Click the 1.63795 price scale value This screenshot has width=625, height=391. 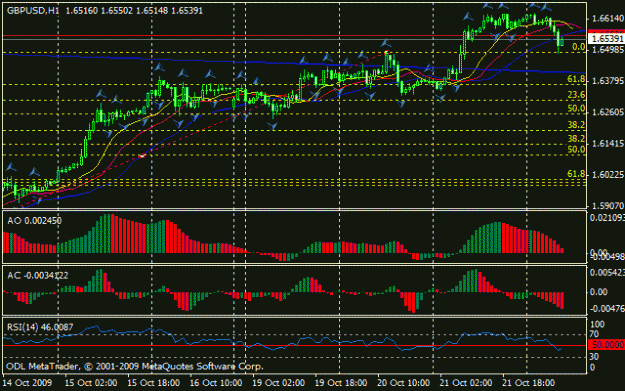pos(608,81)
